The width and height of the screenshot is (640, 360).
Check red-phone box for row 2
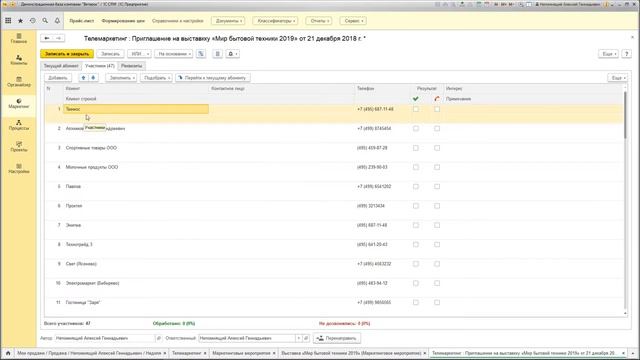437,128
